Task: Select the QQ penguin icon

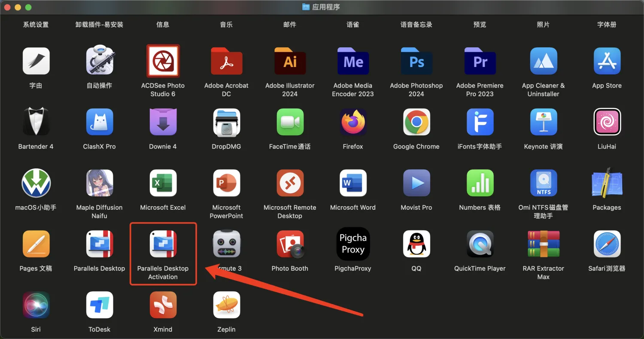Action: (416, 244)
